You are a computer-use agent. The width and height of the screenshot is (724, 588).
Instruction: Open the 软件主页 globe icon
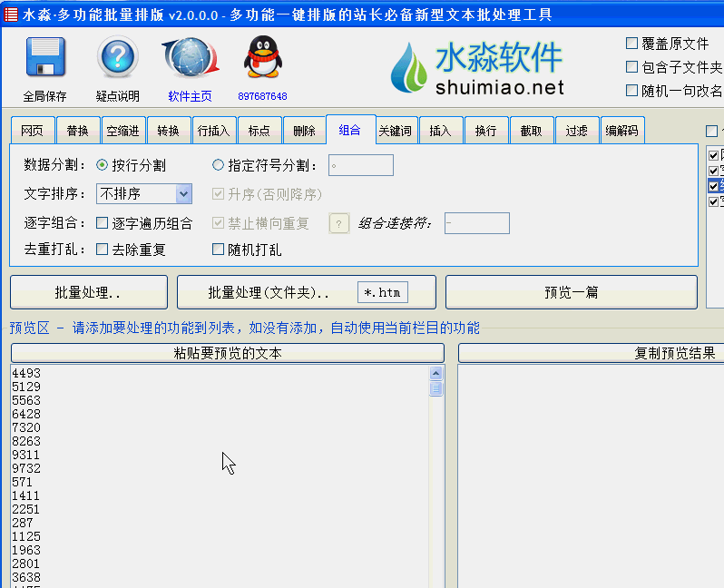(190, 60)
